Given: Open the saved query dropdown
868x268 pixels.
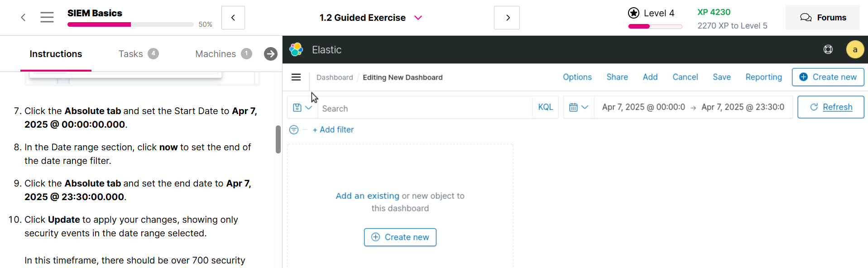Looking at the screenshot, I should click(x=302, y=108).
